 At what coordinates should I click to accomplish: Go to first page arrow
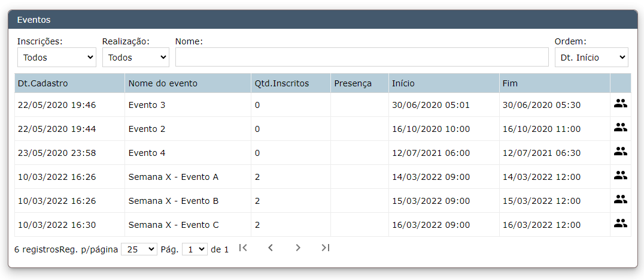coord(243,248)
